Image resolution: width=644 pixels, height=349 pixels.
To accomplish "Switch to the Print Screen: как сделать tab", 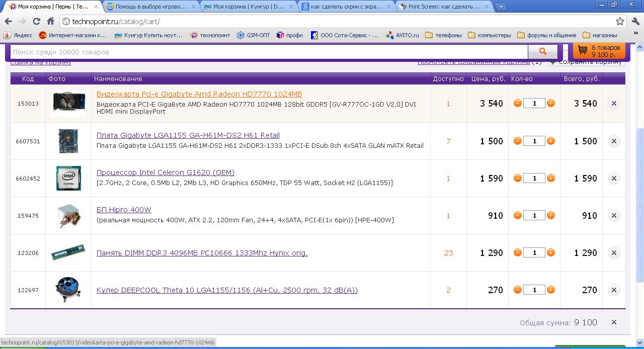I will [x=444, y=7].
